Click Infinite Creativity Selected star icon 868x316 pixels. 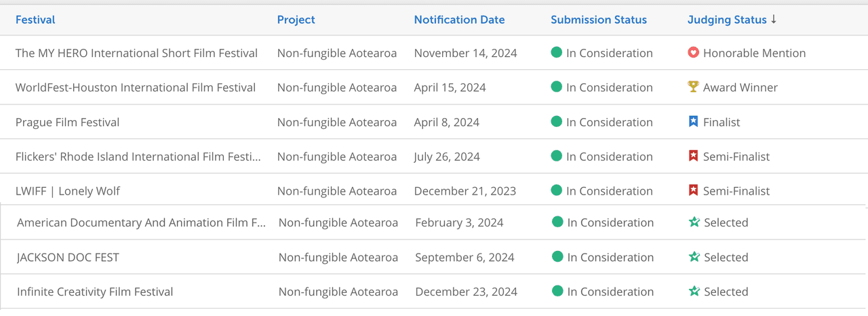tap(694, 292)
